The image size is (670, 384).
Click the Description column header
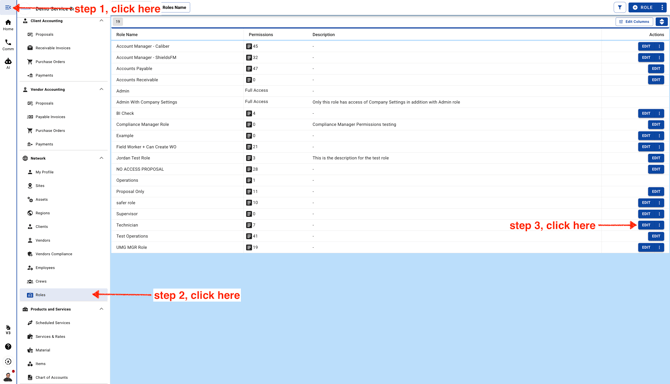click(x=323, y=35)
